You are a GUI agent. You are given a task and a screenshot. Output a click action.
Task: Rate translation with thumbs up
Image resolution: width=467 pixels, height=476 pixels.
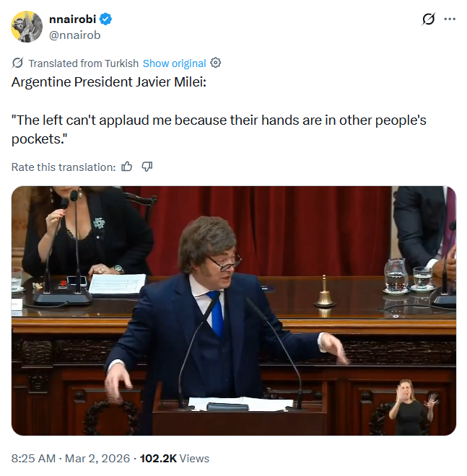point(127,167)
